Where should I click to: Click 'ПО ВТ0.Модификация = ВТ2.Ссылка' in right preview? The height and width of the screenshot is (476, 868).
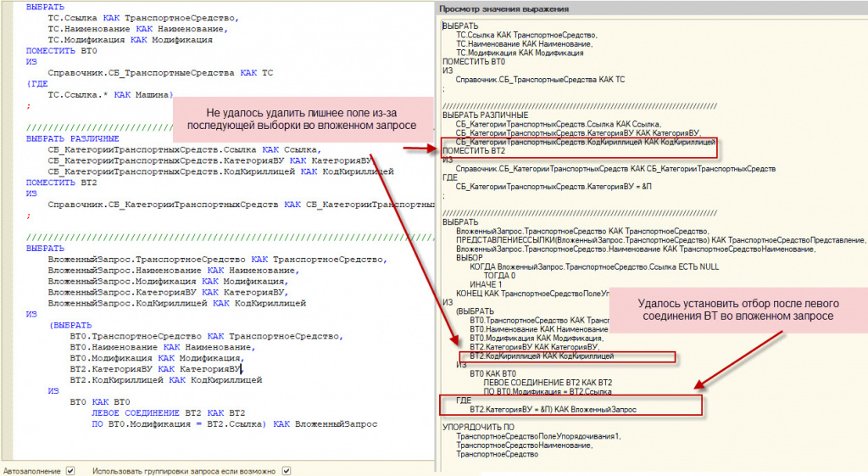[x=548, y=391]
